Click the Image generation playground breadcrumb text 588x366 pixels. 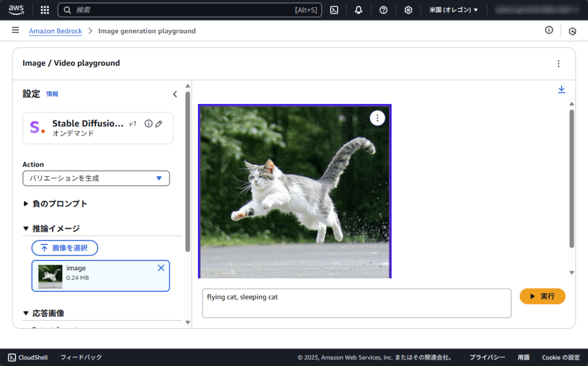click(147, 31)
